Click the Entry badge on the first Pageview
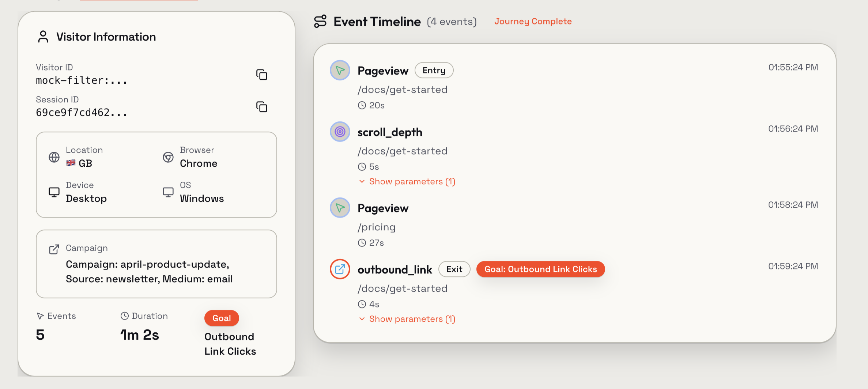 [x=434, y=70]
